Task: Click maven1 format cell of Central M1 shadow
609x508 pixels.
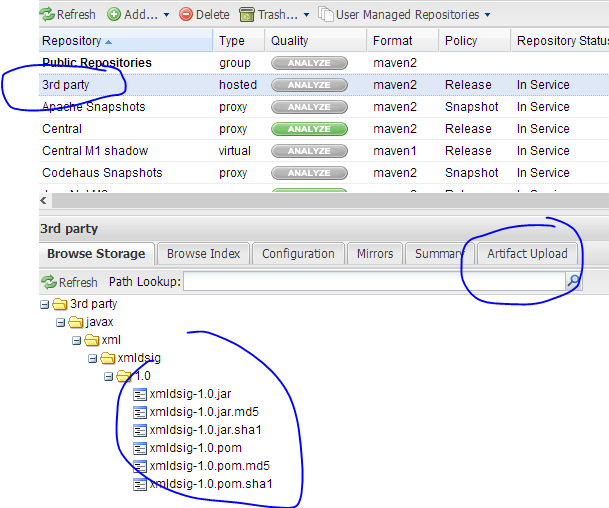Action: [x=395, y=151]
